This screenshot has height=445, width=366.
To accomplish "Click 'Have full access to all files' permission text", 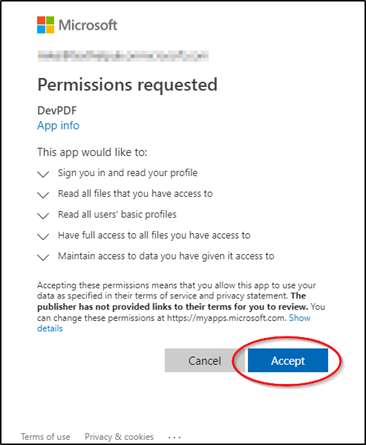I will (x=154, y=235).
